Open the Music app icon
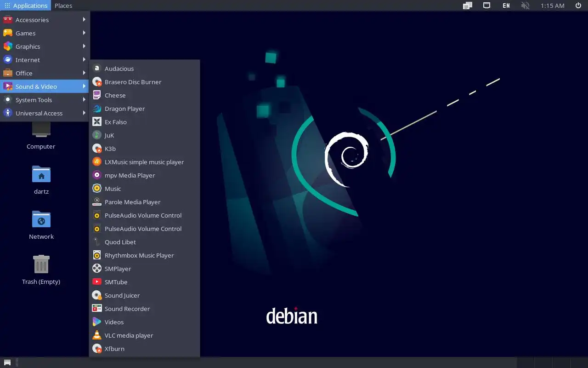This screenshot has width=588, height=368. (97, 189)
